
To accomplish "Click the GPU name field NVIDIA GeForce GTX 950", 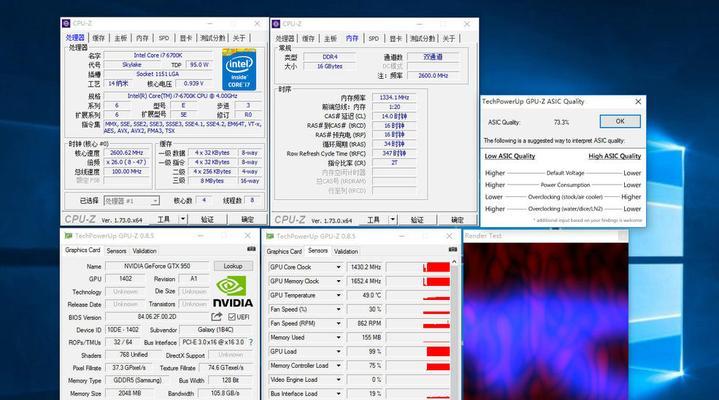I will (157, 266).
